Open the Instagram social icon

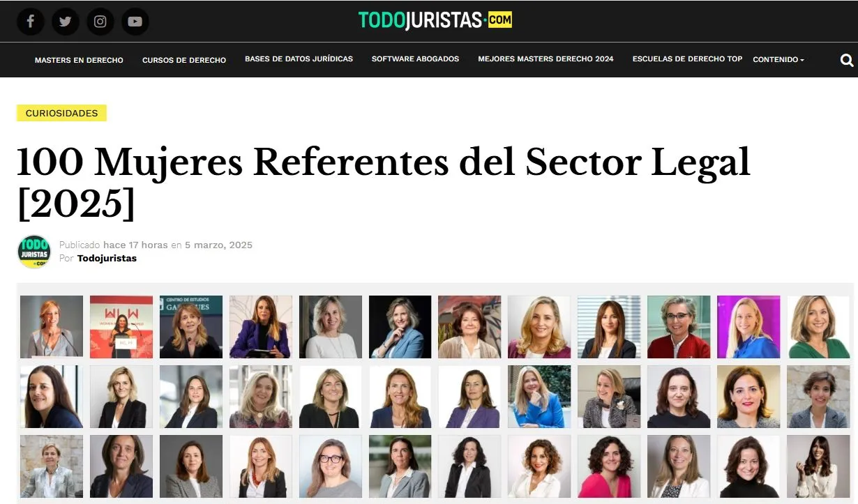100,22
